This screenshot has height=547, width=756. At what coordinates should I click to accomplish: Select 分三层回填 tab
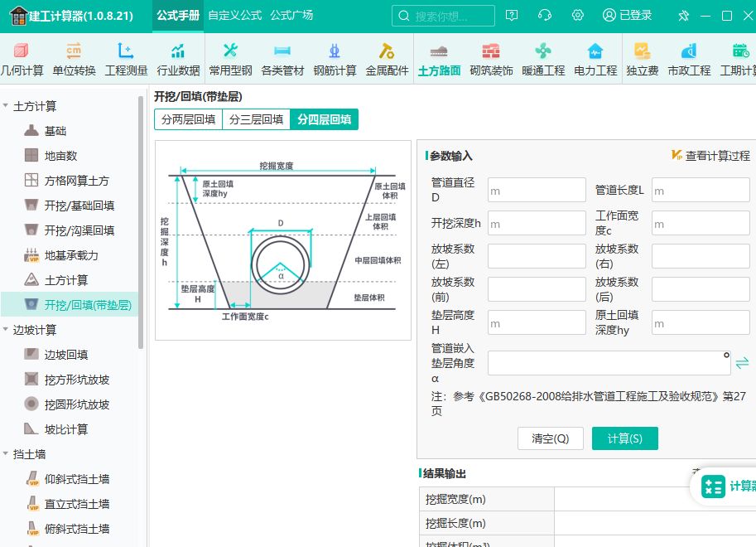(x=256, y=119)
